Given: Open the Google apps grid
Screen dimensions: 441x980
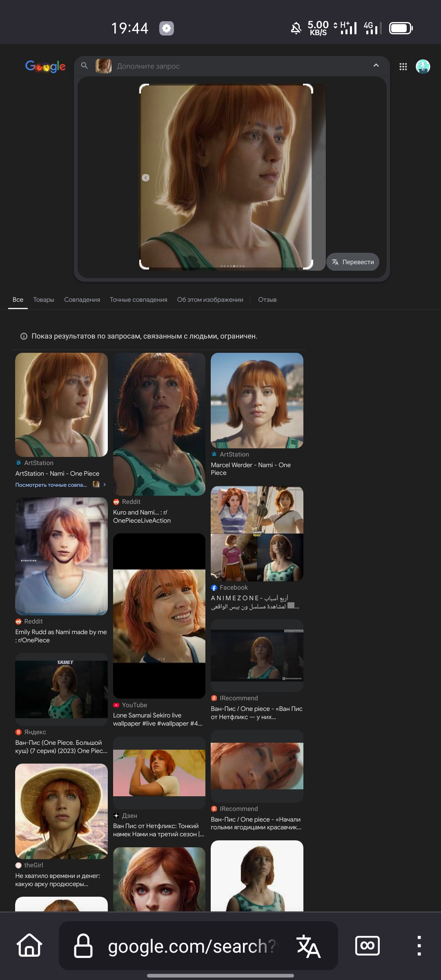Looking at the screenshot, I should (x=403, y=67).
